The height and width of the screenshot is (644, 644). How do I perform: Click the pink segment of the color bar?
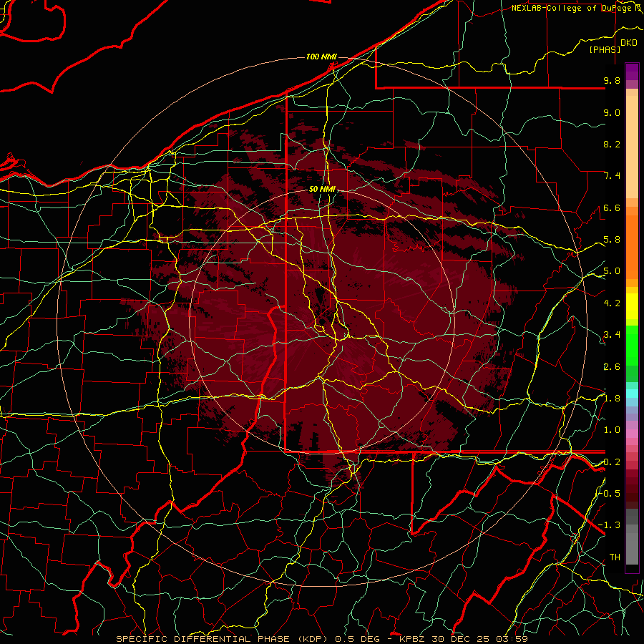point(632,434)
